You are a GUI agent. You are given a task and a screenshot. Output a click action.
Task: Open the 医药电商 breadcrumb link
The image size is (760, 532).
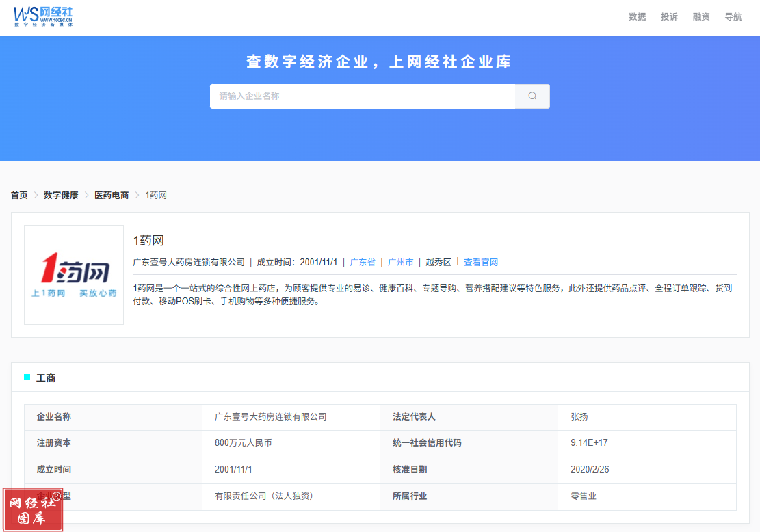(112, 196)
